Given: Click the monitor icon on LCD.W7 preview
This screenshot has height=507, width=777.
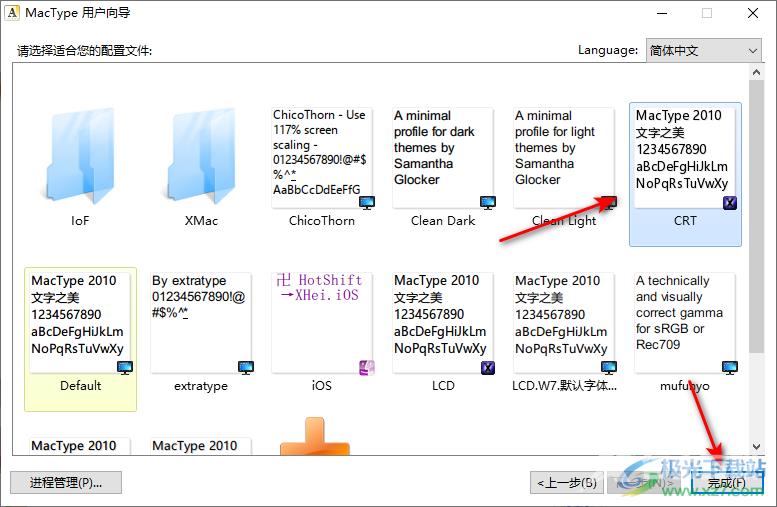Looking at the screenshot, I should [x=609, y=367].
